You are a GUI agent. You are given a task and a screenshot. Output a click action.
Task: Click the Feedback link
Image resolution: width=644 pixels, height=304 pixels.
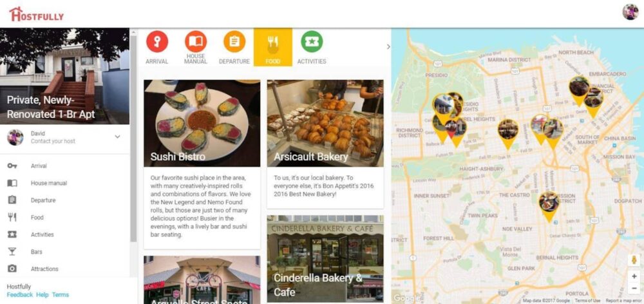[20, 294]
